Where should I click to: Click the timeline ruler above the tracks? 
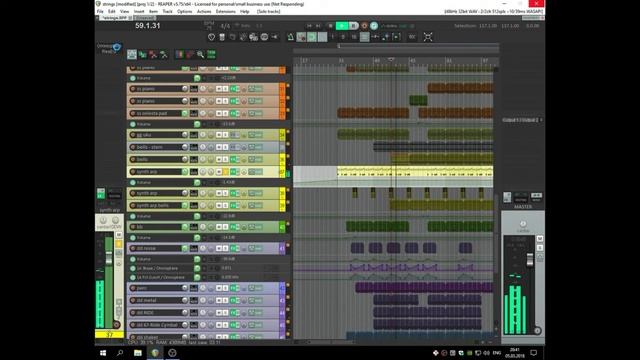tap(396, 60)
